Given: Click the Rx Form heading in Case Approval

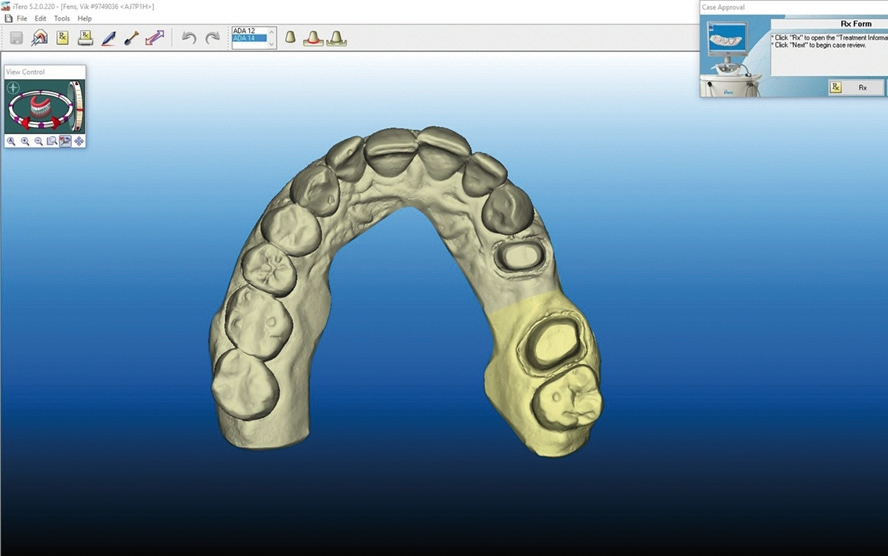Looking at the screenshot, I should (x=855, y=24).
